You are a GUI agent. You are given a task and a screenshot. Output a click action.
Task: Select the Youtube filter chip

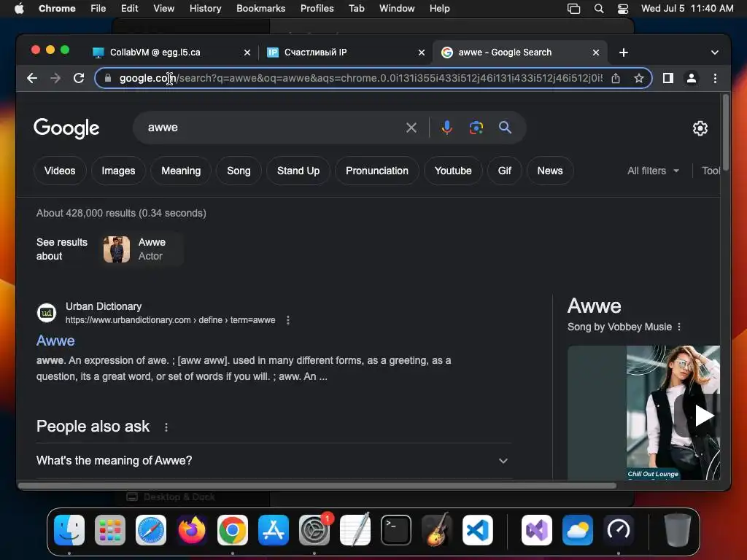pyautogui.click(x=453, y=171)
